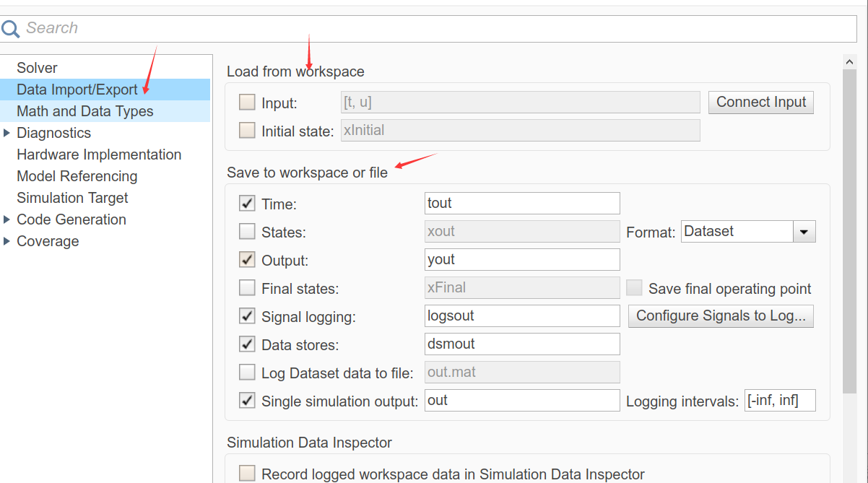Click the Connect Input button
868x483 pixels.
760,102
